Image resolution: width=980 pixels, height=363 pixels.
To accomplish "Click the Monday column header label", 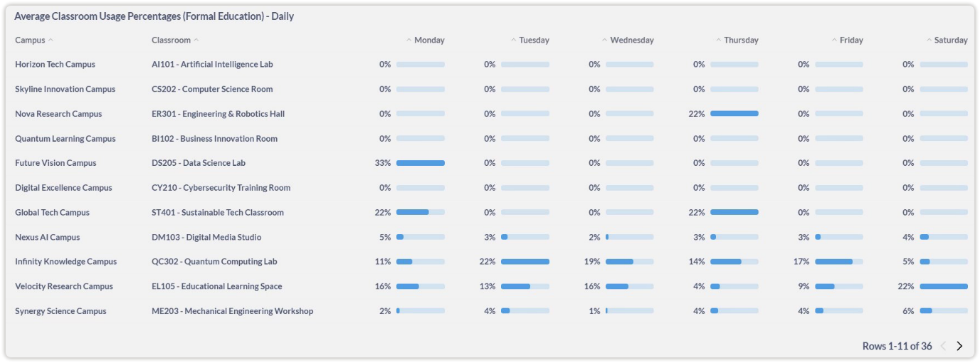I will point(429,41).
